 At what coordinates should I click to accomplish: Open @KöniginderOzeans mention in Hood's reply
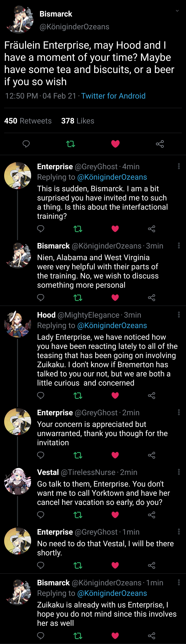tap(112, 325)
